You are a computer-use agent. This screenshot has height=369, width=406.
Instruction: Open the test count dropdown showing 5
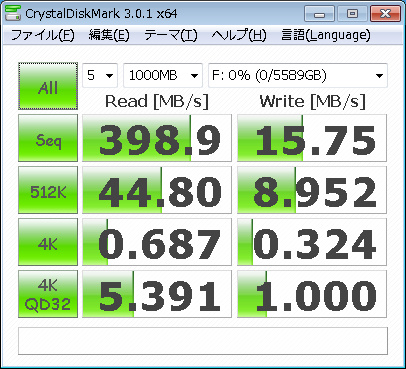click(x=100, y=75)
